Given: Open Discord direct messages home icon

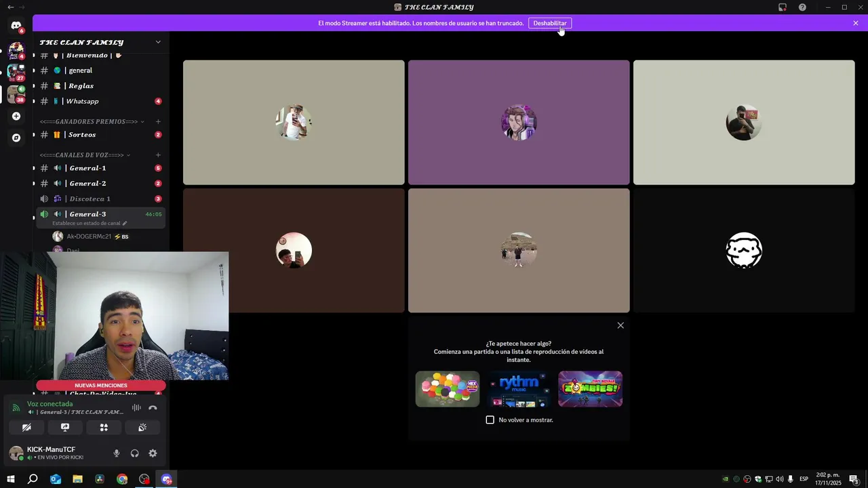Looking at the screenshot, I should tap(16, 26).
